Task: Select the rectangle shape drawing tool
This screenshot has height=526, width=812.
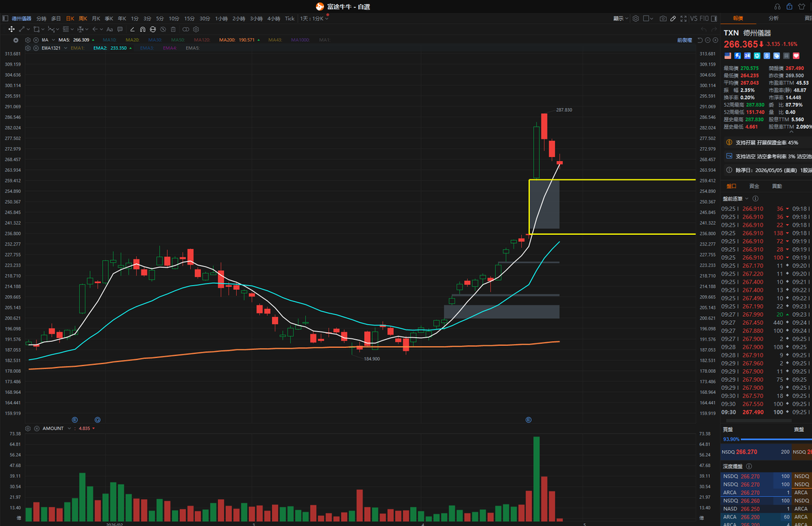Action: (x=36, y=29)
